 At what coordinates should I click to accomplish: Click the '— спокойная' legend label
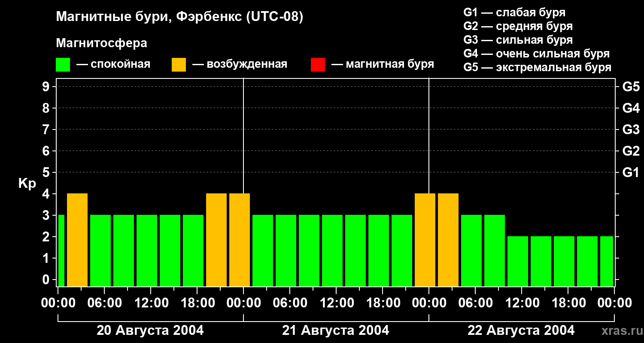pyautogui.click(x=113, y=64)
